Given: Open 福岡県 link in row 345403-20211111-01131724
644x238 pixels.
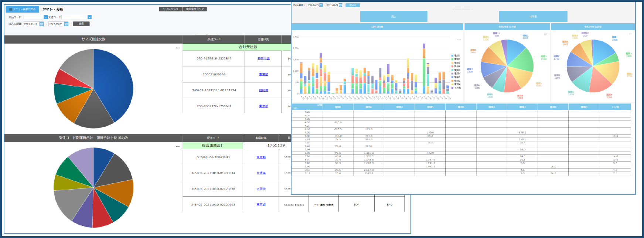Looking at the screenshot, I should (x=263, y=91).
